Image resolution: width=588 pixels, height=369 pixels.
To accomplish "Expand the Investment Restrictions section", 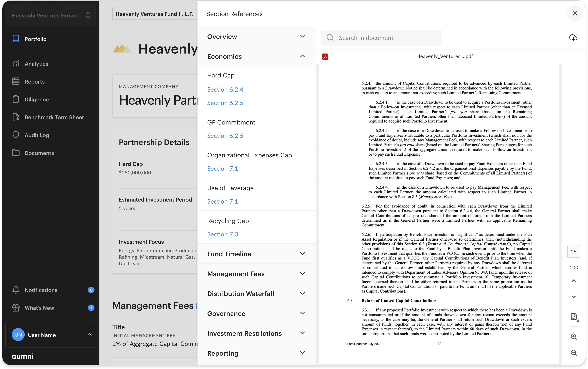I will [x=256, y=333].
